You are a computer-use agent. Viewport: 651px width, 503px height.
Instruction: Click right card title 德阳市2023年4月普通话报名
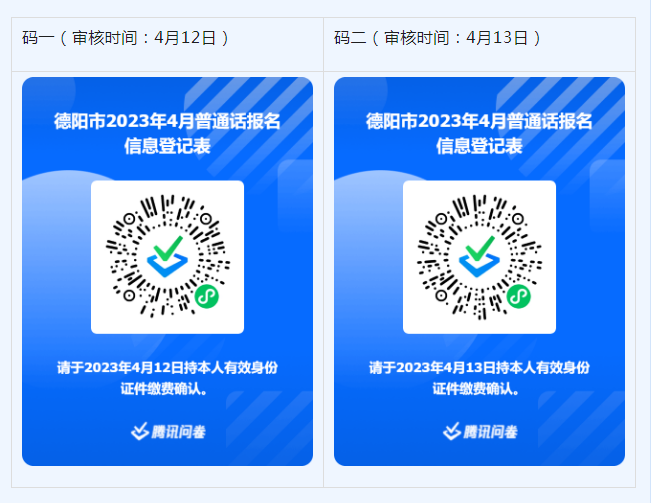pos(479,121)
